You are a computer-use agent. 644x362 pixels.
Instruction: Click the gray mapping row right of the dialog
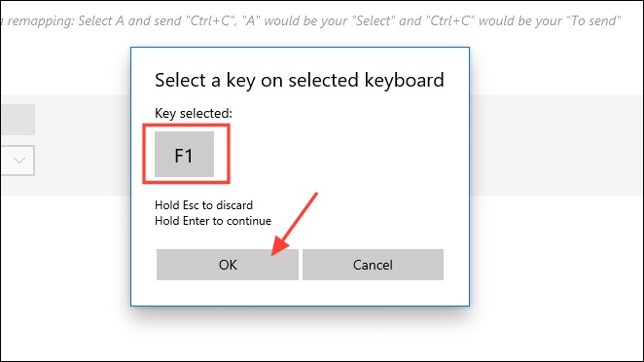(x=556, y=145)
